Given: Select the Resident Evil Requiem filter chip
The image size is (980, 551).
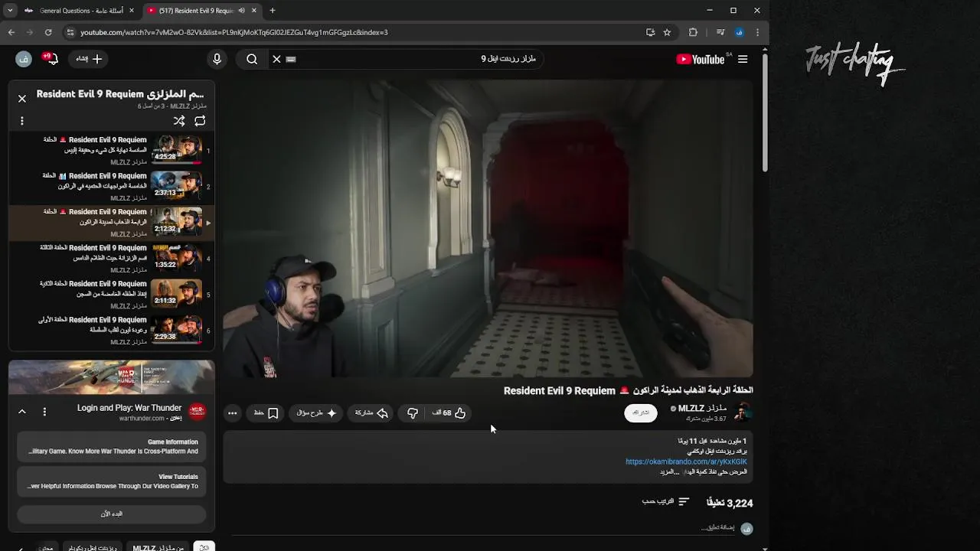Looking at the screenshot, I should point(92,547).
